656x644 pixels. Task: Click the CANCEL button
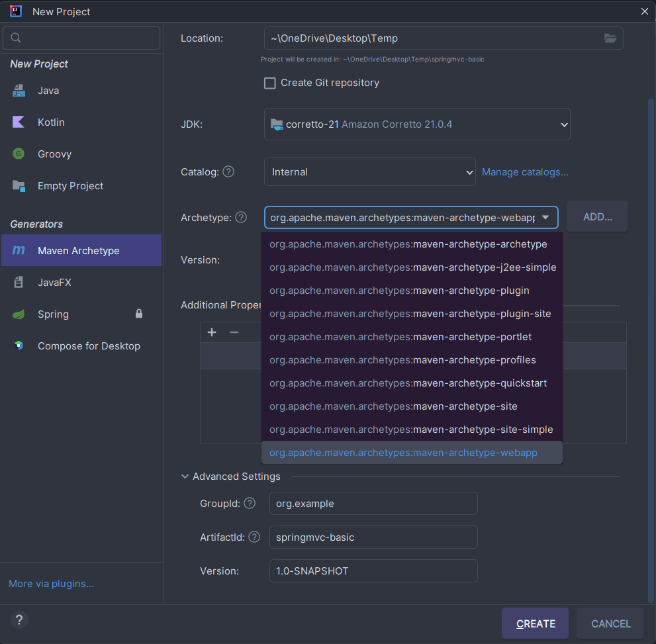610,623
